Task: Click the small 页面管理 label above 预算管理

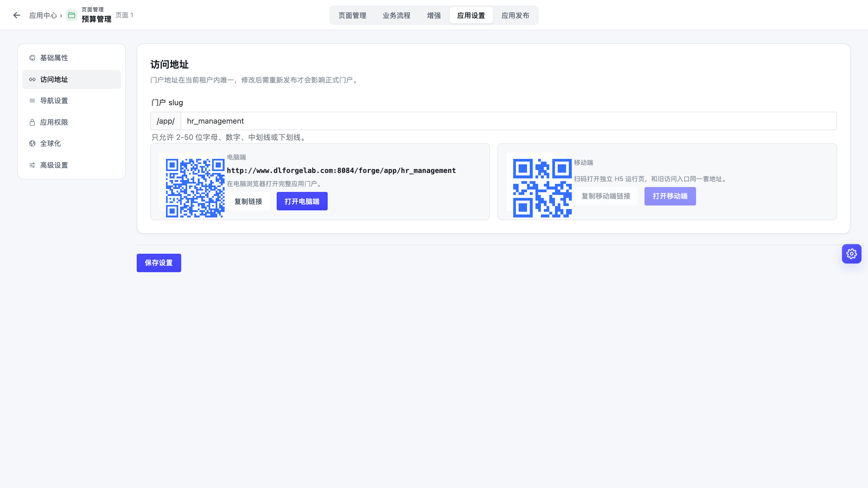Action: click(93, 9)
